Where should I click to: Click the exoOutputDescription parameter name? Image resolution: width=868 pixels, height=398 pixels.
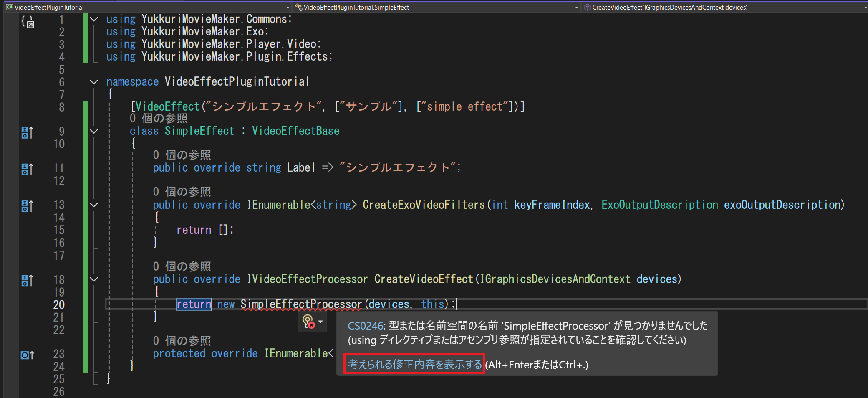click(x=782, y=205)
